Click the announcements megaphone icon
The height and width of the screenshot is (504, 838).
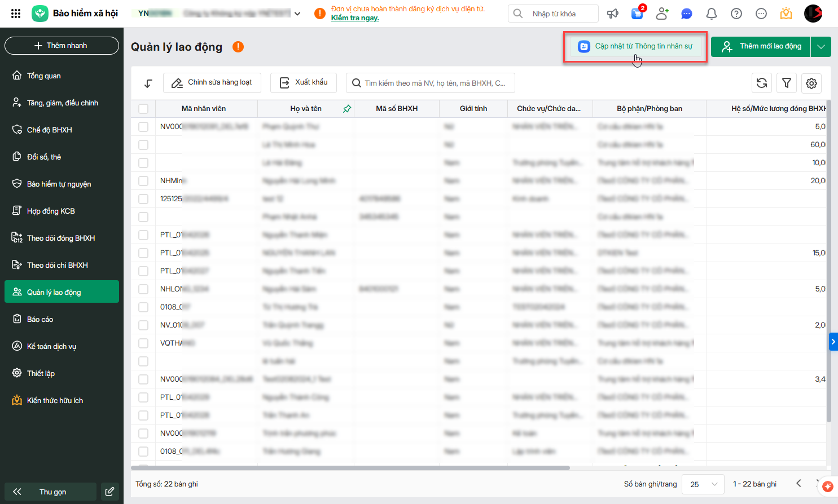tap(612, 14)
